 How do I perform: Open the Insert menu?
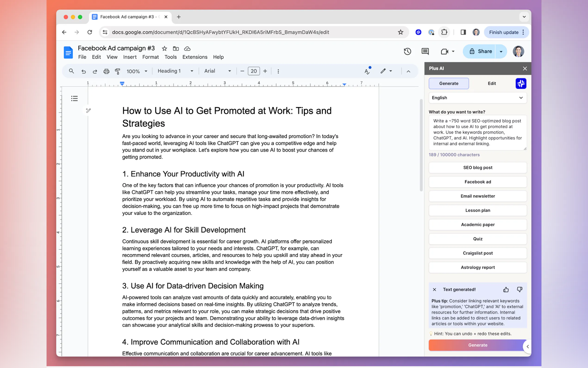coord(130,57)
